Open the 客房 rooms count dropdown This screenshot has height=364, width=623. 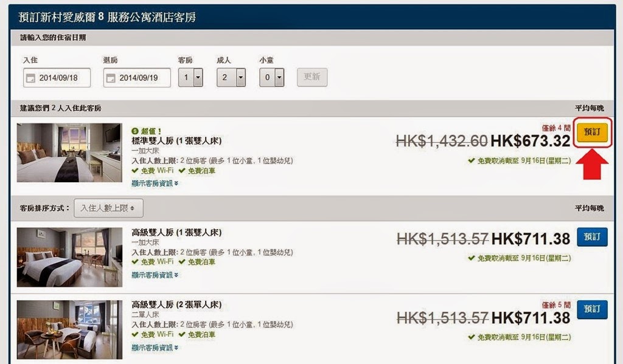pyautogui.click(x=190, y=77)
